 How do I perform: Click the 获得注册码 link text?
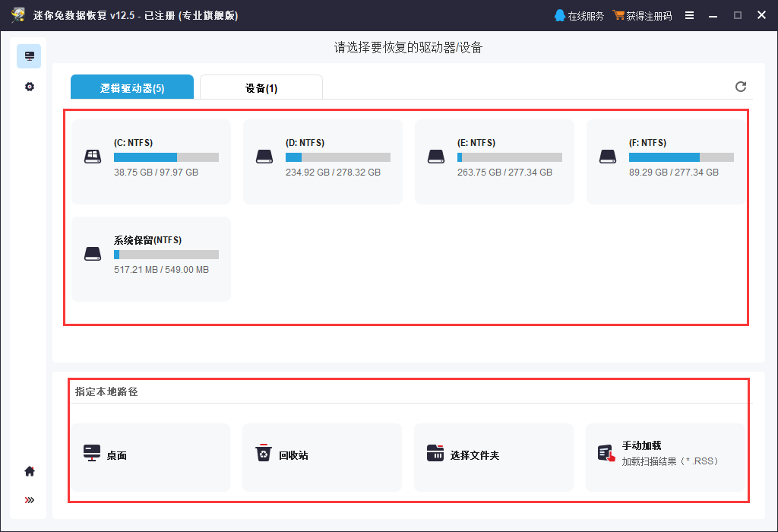[649, 16]
